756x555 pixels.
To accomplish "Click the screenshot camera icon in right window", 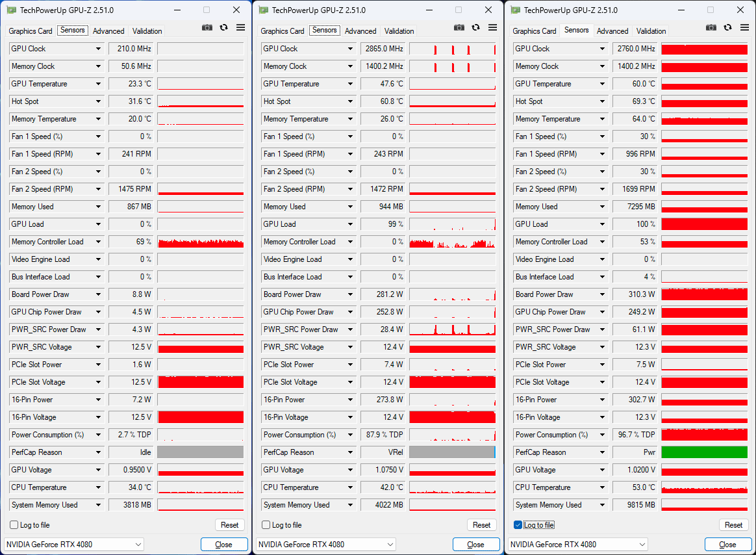I will 711,27.
